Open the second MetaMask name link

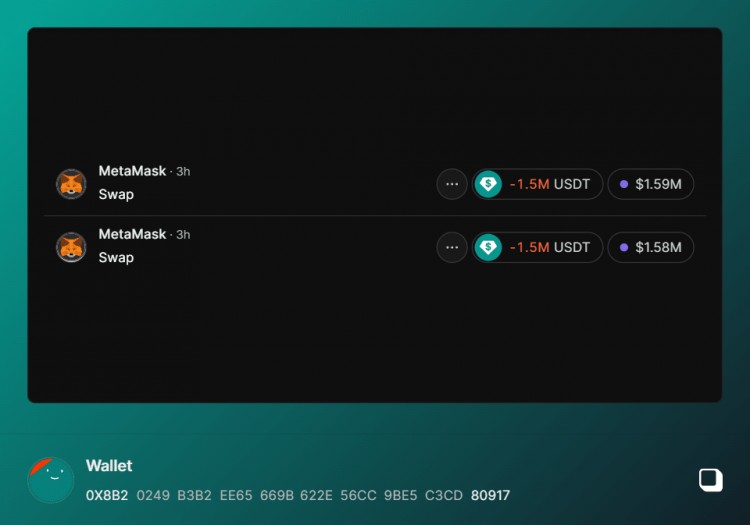click(x=132, y=234)
